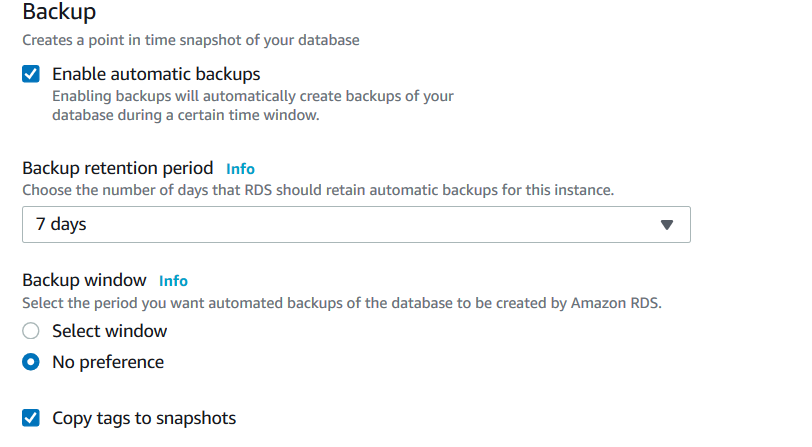Click the "Copy tags to snapshots" label
The width and height of the screenshot is (812, 447).
coord(144,418)
